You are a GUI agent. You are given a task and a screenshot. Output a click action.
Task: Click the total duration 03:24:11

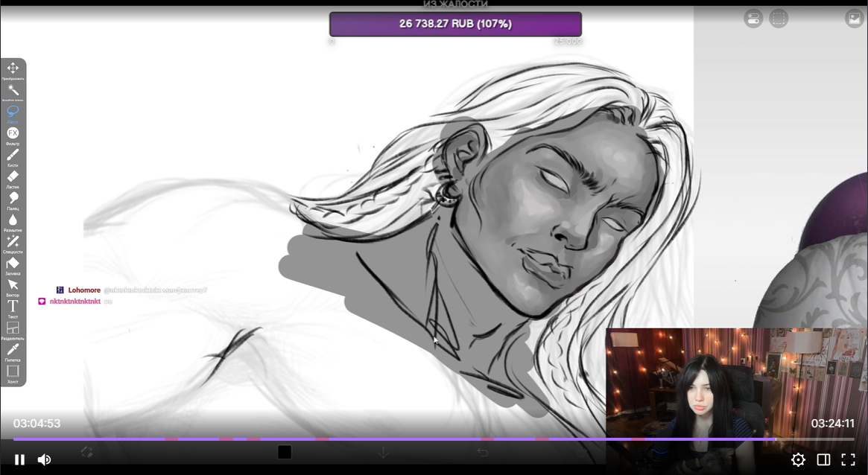point(832,424)
